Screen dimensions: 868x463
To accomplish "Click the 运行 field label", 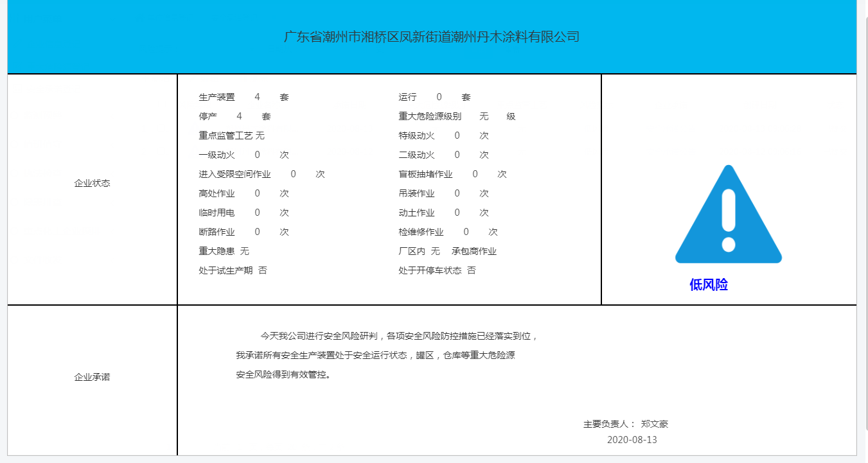I will [407, 97].
